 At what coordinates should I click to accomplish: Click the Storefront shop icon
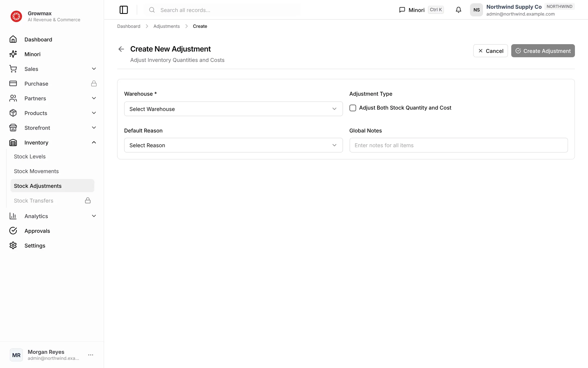coord(13,128)
